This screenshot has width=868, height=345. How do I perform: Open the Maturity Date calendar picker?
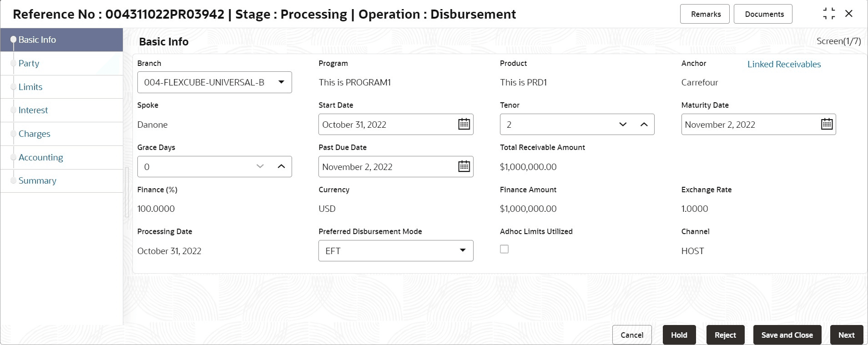click(827, 124)
